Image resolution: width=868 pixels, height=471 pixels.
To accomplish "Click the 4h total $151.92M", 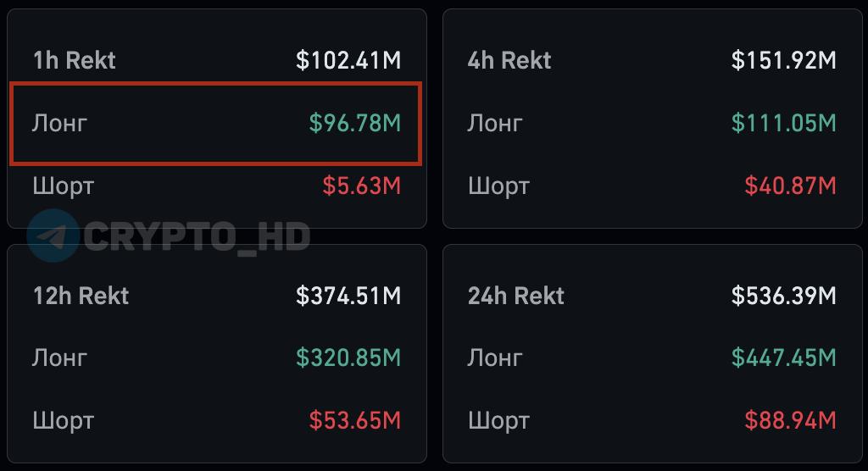I will tap(784, 60).
